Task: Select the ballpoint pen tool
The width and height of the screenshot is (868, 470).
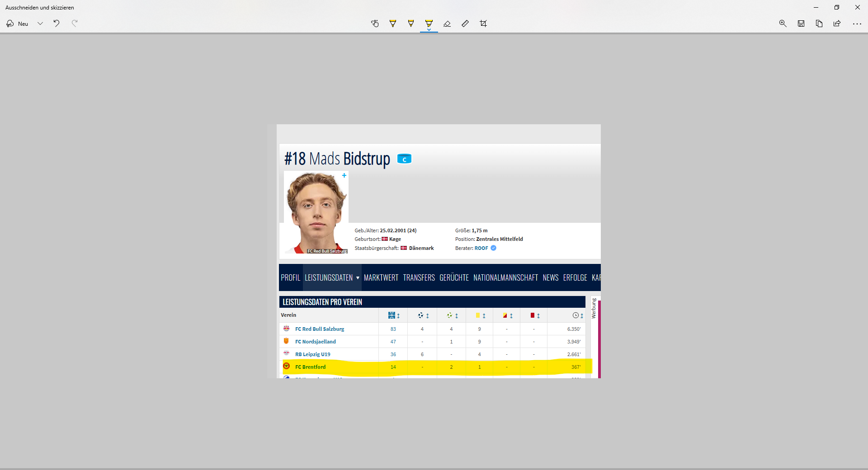Action: pyautogui.click(x=393, y=23)
